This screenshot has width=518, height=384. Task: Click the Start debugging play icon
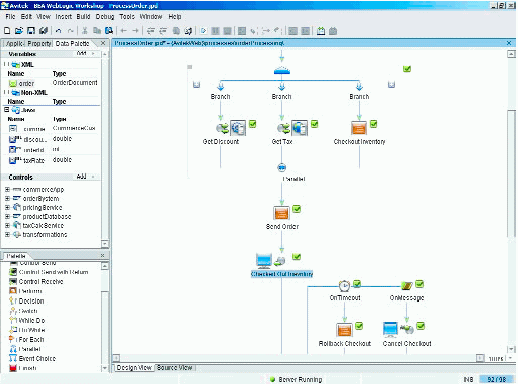[203, 31]
